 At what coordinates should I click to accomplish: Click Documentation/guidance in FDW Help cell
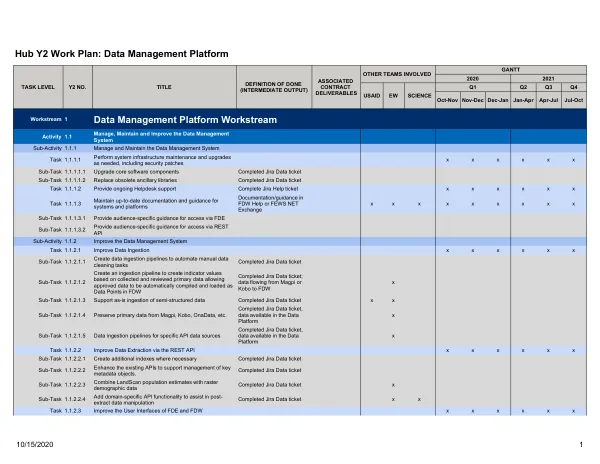coord(271,204)
